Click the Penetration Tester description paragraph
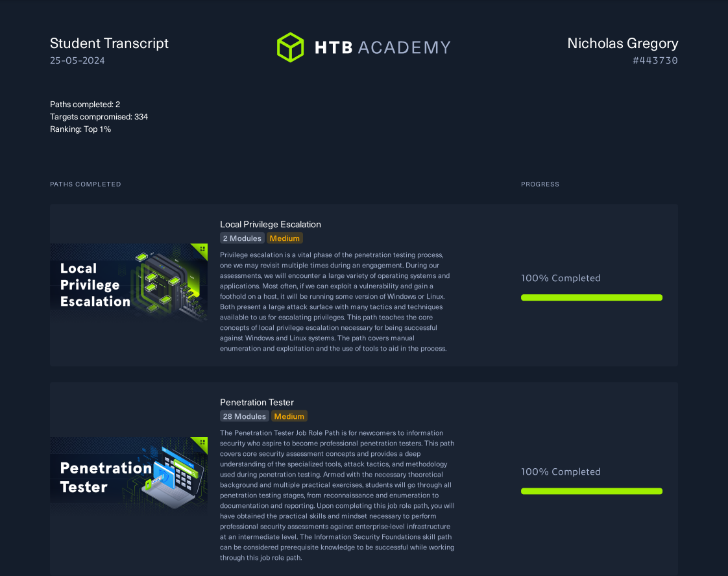Image resolution: width=728 pixels, height=576 pixels. coord(337,495)
